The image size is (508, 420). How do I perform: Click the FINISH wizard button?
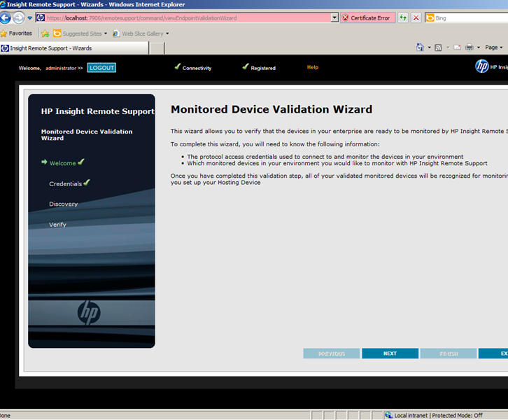tap(449, 353)
